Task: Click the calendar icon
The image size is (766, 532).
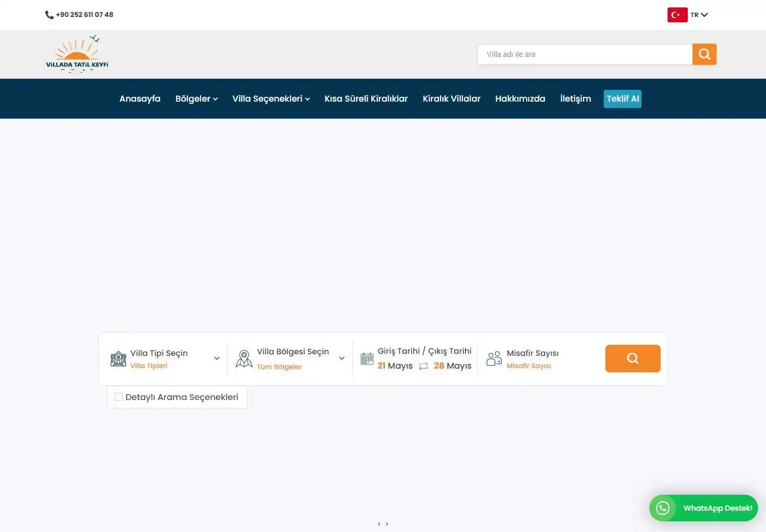Action: (367, 359)
